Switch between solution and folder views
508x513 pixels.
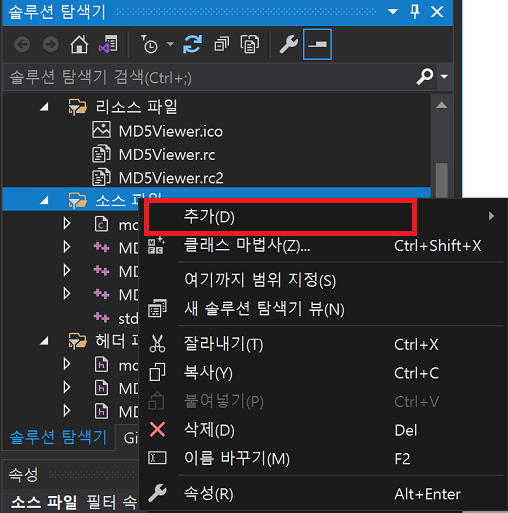[108, 44]
